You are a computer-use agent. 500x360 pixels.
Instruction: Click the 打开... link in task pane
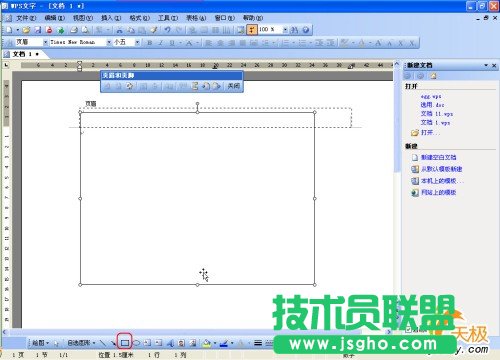coord(430,133)
